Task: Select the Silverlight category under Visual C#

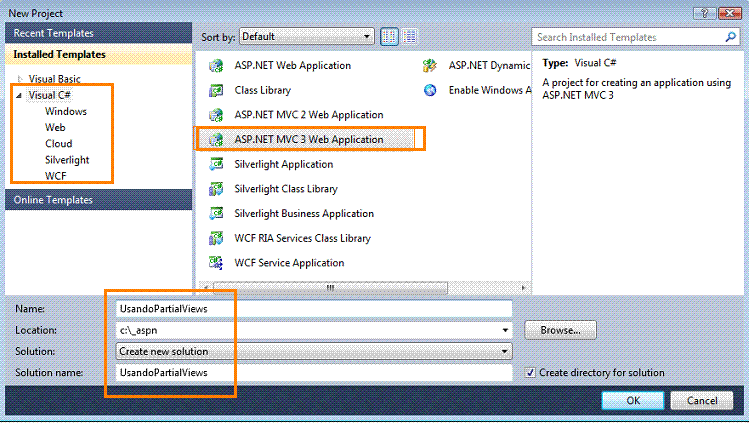Action: click(x=67, y=160)
